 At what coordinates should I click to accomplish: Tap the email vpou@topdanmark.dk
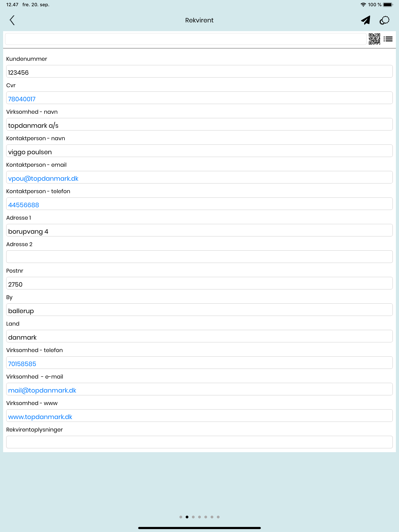[43, 178]
